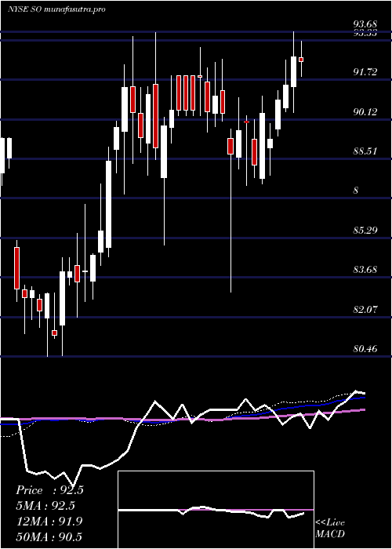The height and width of the screenshot is (549, 392).
Task: Click the 82.07 price axis label
Action: click(365, 310)
